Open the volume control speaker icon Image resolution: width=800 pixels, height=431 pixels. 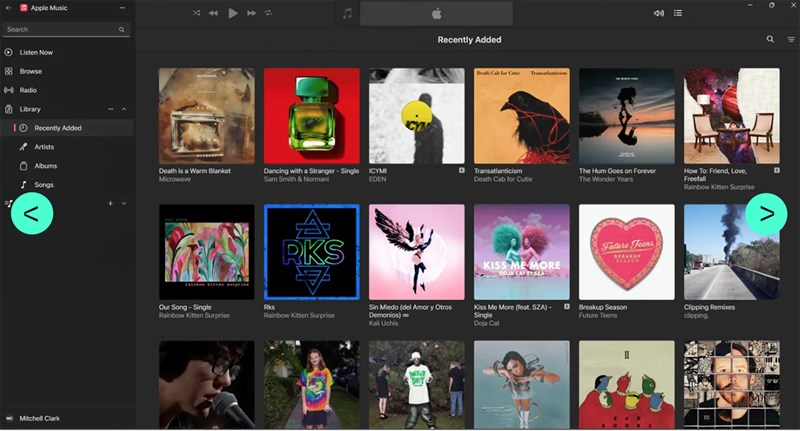click(659, 13)
